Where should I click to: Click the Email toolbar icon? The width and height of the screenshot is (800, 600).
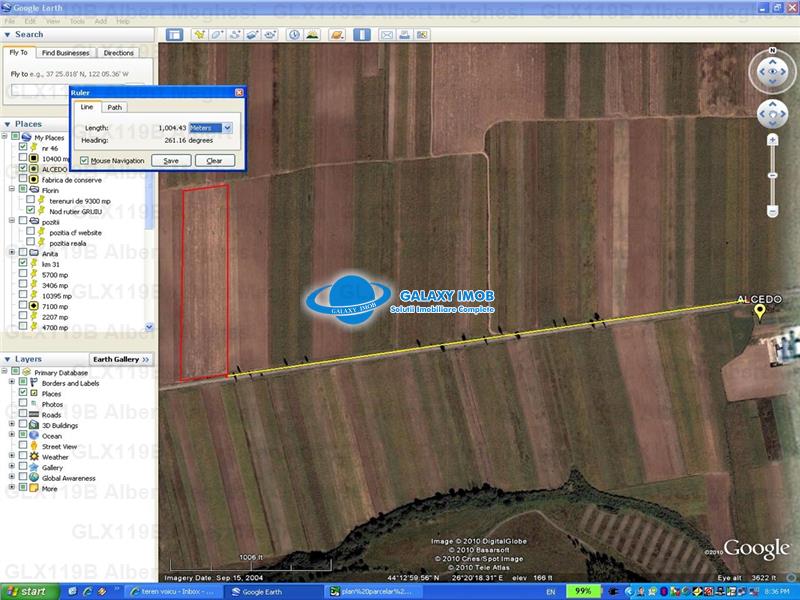(x=386, y=35)
